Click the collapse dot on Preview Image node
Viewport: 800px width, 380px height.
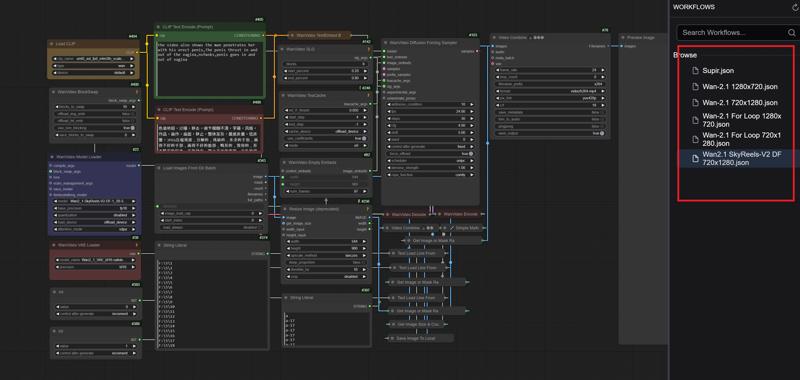coord(623,38)
